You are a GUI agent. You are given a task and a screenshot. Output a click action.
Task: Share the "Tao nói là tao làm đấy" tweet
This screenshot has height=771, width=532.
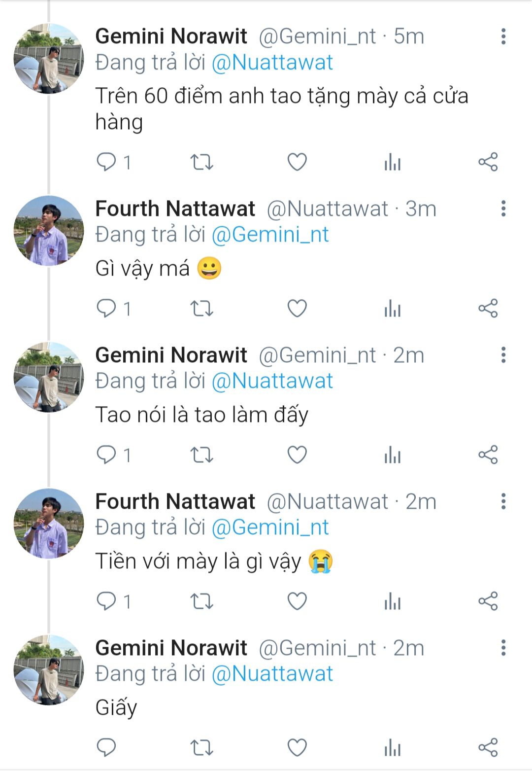pyautogui.click(x=488, y=455)
